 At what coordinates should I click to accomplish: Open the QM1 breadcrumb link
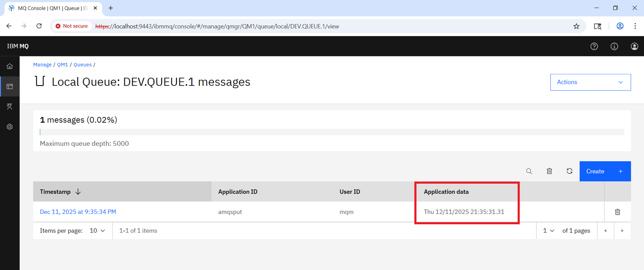pyautogui.click(x=63, y=65)
